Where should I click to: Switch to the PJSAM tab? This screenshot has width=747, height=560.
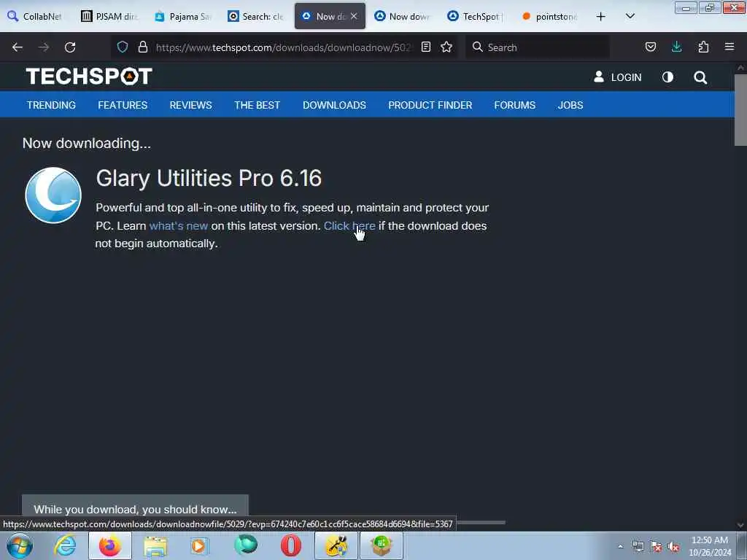[x=109, y=16]
